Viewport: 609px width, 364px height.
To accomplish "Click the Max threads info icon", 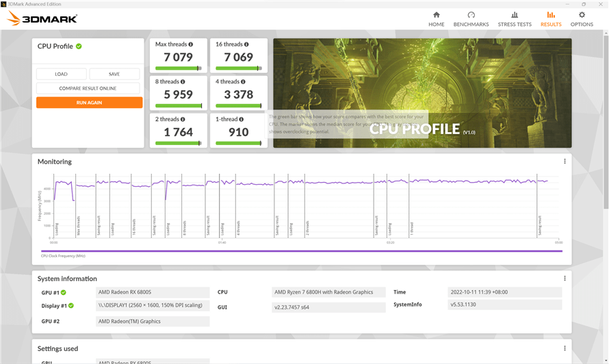I will click(x=191, y=44).
